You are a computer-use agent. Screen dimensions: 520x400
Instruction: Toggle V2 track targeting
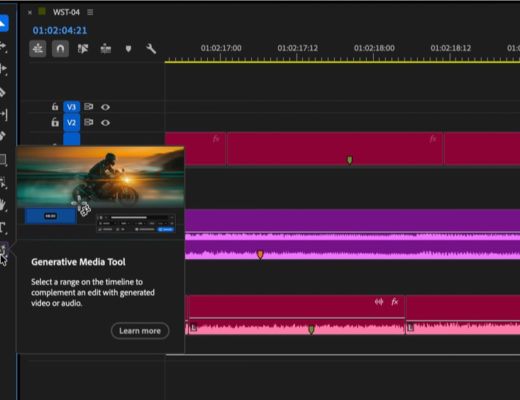[71, 123]
